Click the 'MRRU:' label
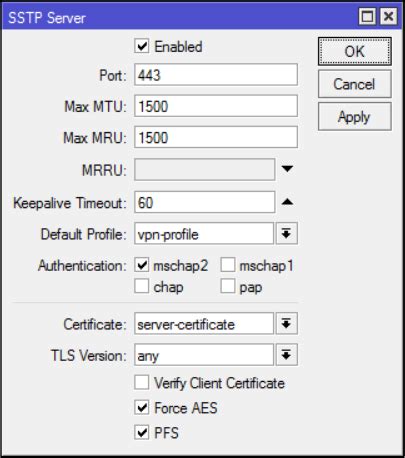 104,170
